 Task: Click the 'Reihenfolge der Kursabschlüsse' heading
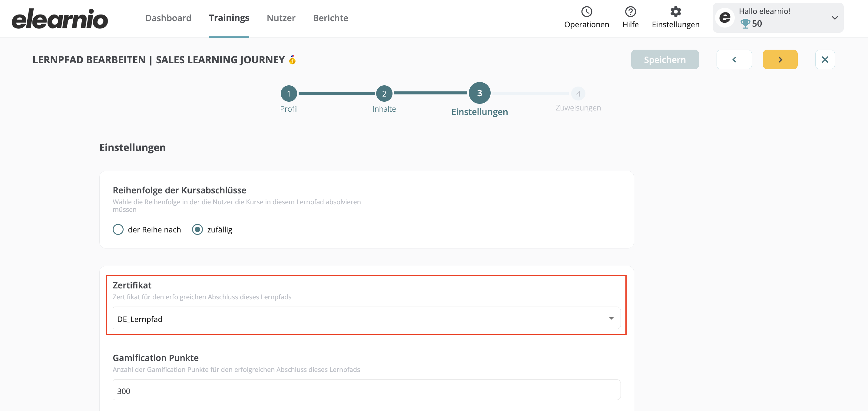tap(179, 190)
